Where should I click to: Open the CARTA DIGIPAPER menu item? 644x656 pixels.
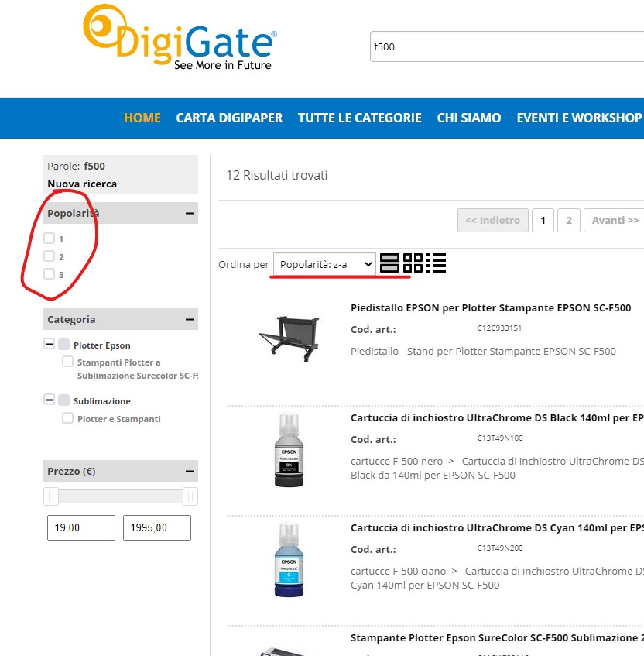tap(229, 118)
